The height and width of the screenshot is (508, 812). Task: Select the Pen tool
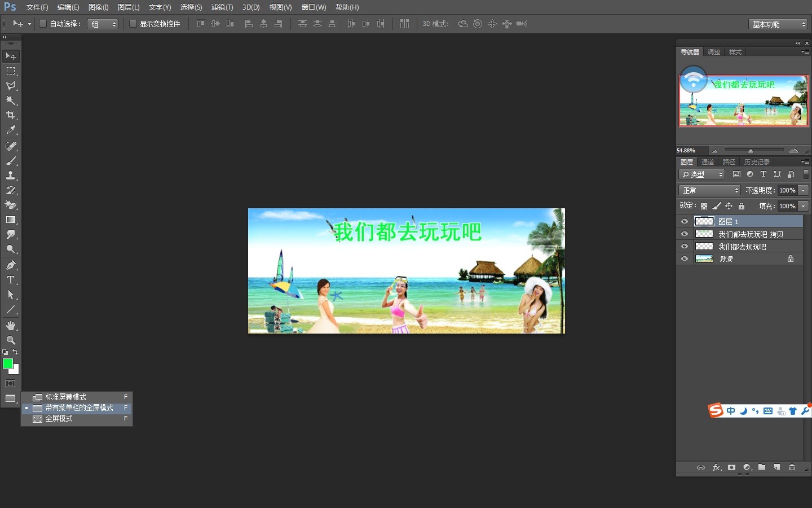[10, 265]
